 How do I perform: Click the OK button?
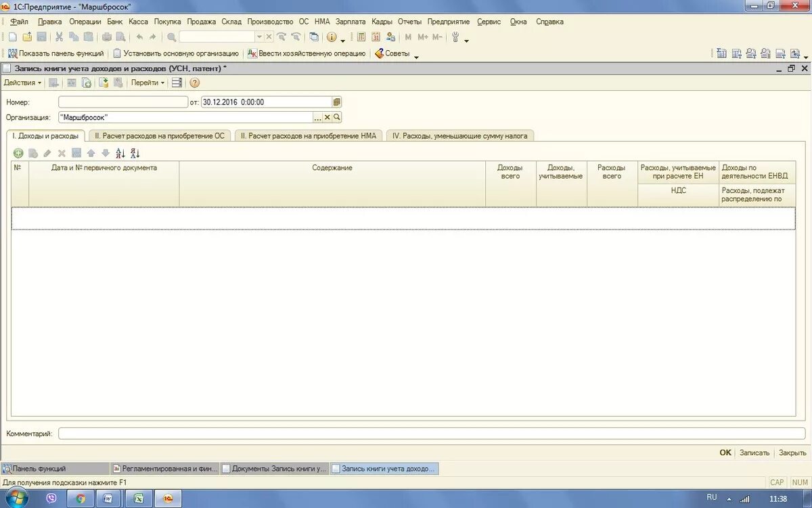[x=725, y=452]
